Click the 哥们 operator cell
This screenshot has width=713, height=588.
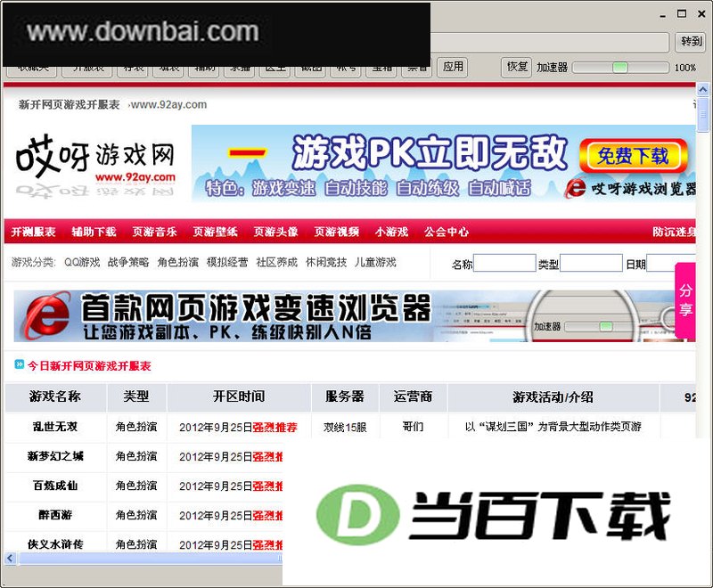[413, 427]
